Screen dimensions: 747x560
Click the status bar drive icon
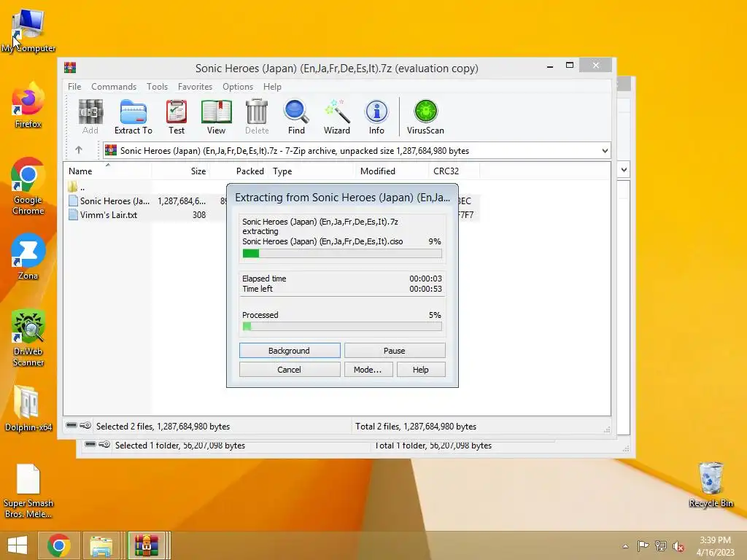pos(71,425)
